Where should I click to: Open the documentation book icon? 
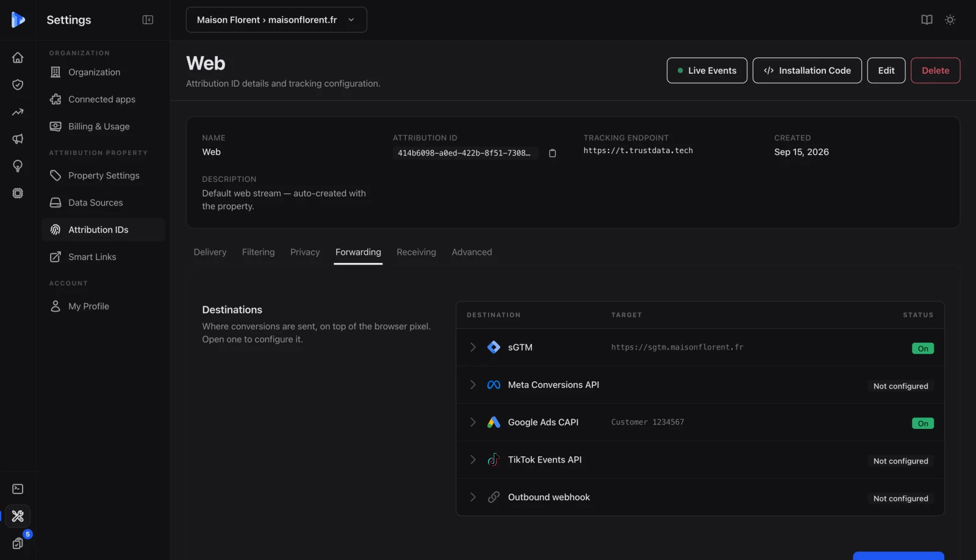pyautogui.click(x=927, y=20)
